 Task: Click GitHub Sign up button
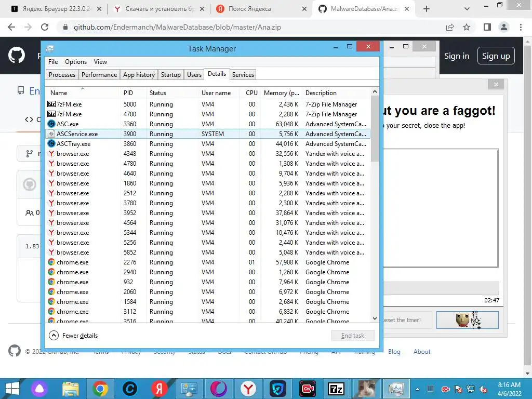496,56
